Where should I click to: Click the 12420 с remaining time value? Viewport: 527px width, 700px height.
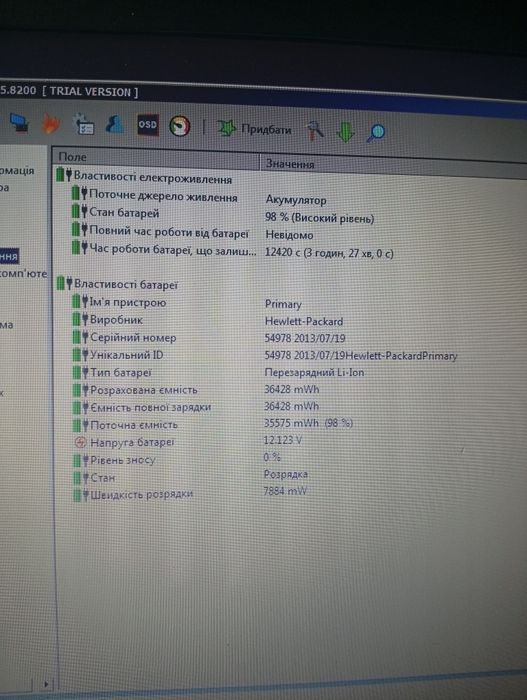pos(329,253)
